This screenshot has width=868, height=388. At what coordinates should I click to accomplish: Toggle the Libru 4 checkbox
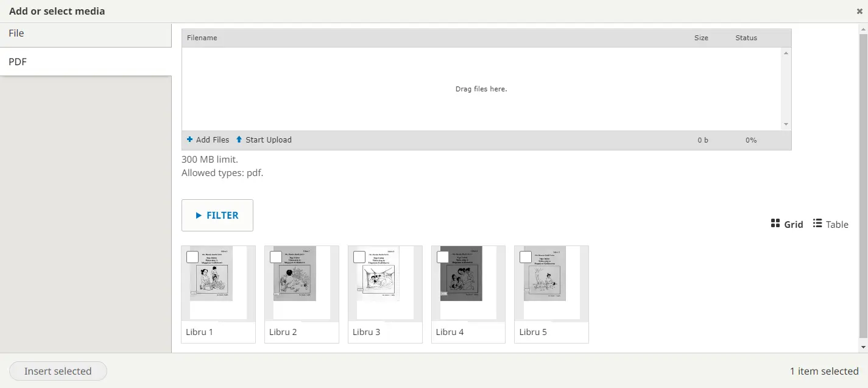[443, 257]
